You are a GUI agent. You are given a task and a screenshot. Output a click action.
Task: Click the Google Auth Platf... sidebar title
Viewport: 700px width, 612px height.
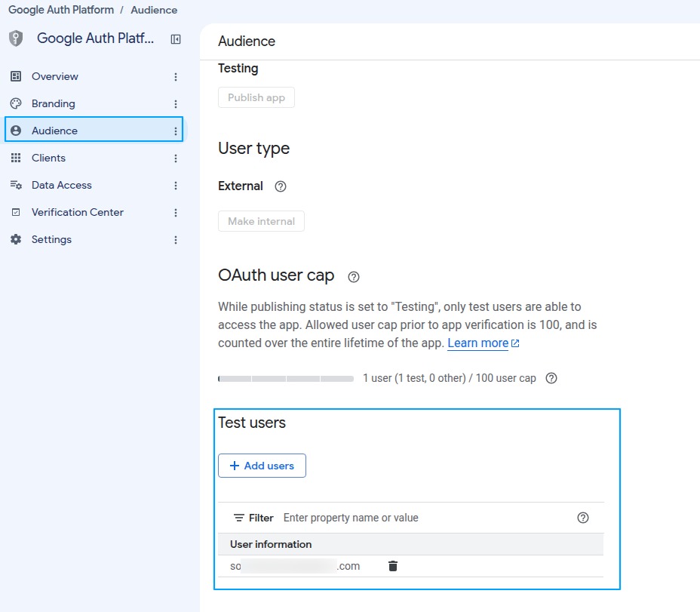tap(95, 38)
